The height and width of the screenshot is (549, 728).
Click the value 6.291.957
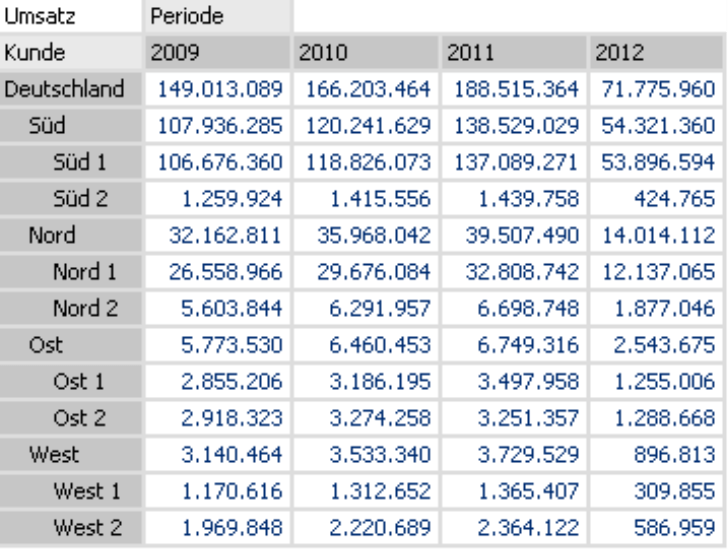(x=366, y=308)
